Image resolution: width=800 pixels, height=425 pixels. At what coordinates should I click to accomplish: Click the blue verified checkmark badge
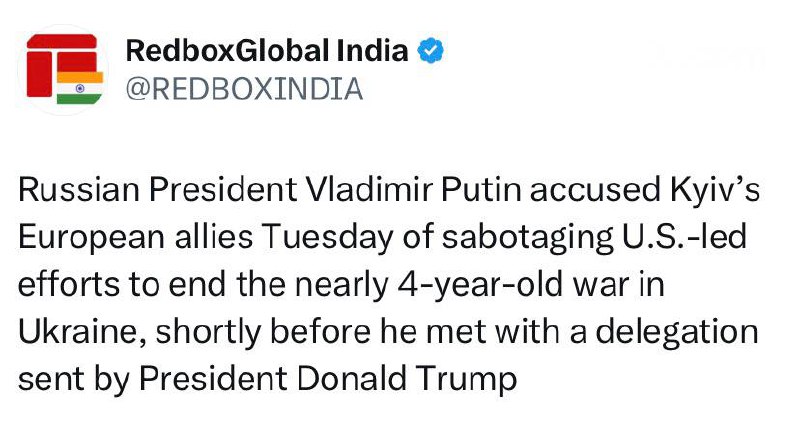tap(431, 51)
